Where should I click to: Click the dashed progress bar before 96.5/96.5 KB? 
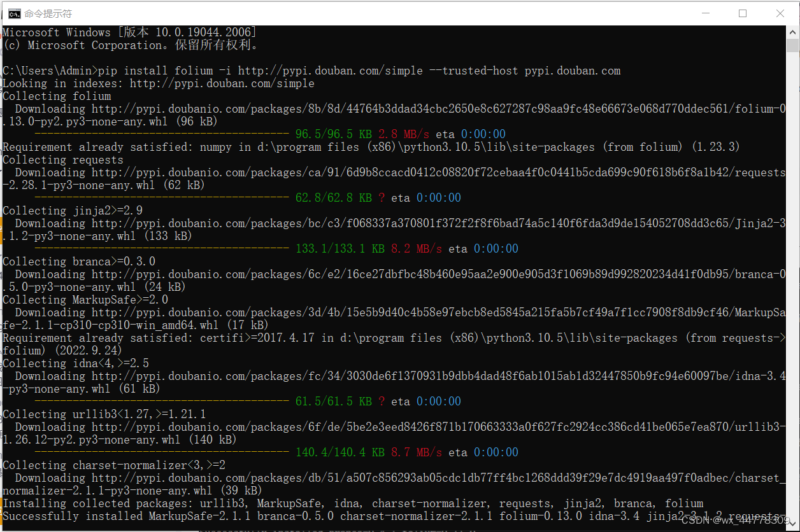162,134
